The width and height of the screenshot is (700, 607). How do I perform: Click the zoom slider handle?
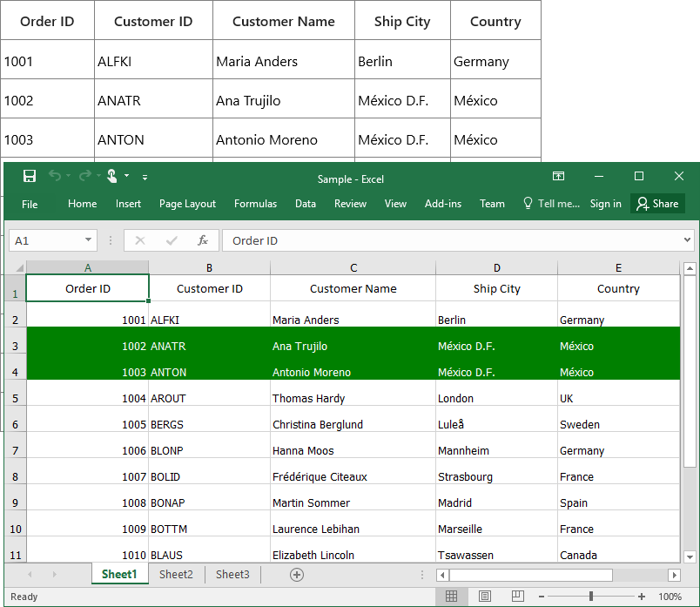click(591, 597)
